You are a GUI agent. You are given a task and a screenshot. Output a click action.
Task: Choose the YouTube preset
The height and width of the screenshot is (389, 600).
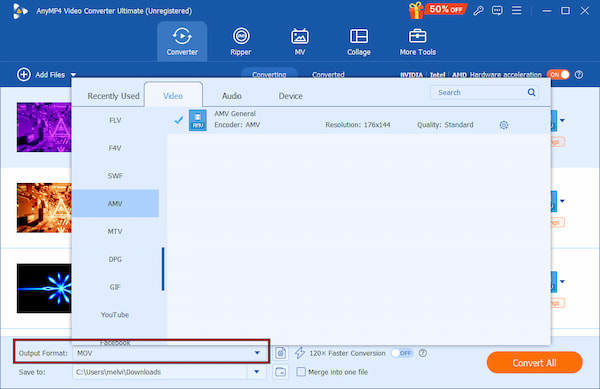point(115,315)
